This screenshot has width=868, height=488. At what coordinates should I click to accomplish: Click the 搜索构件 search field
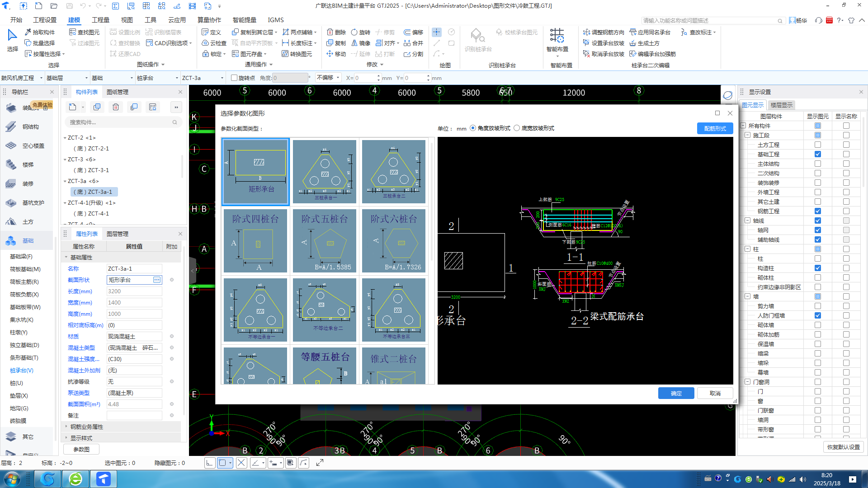click(x=123, y=122)
